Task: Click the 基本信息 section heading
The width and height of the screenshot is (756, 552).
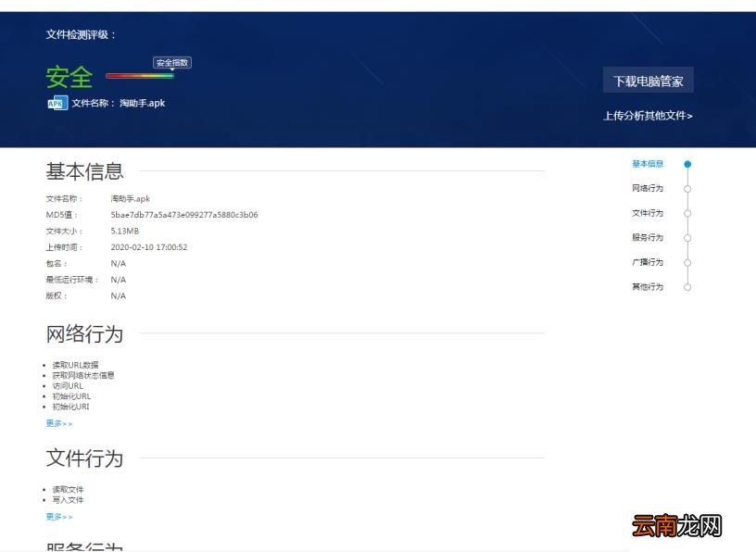Action: coord(85,171)
